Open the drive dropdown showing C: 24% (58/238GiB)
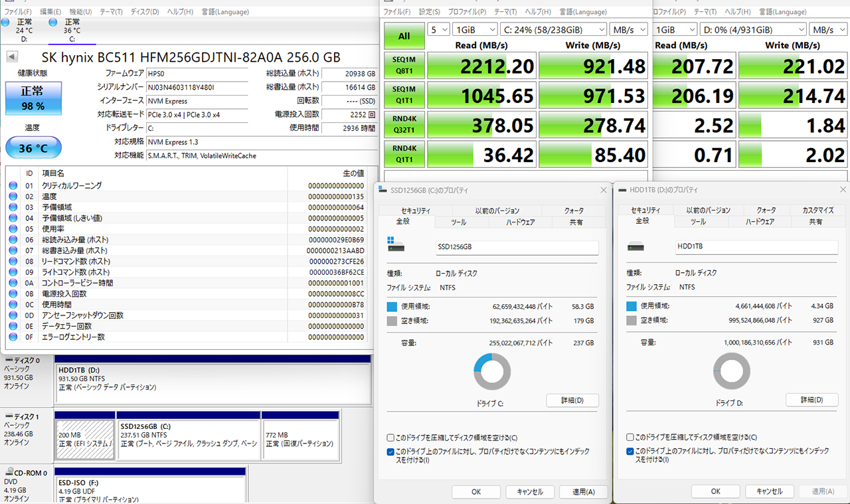The height and width of the screenshot is (504, 850). click(x=554, y=30)
